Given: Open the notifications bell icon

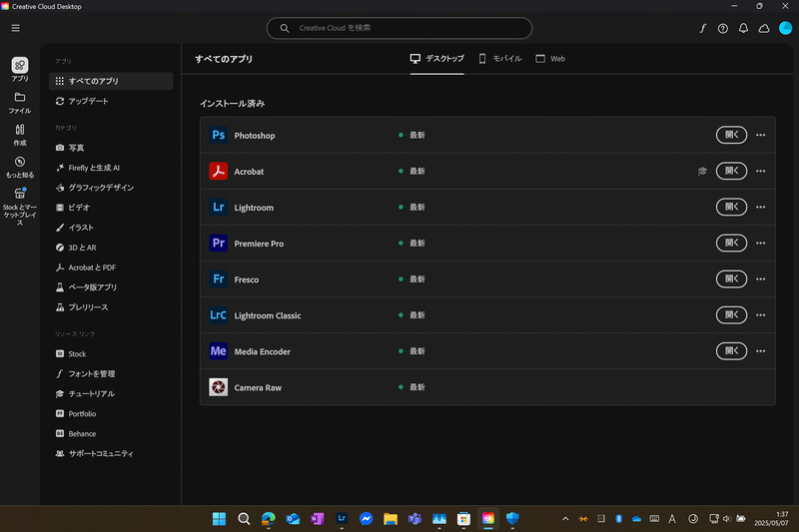Looking at the screenshot, I should tap(743, 29).
